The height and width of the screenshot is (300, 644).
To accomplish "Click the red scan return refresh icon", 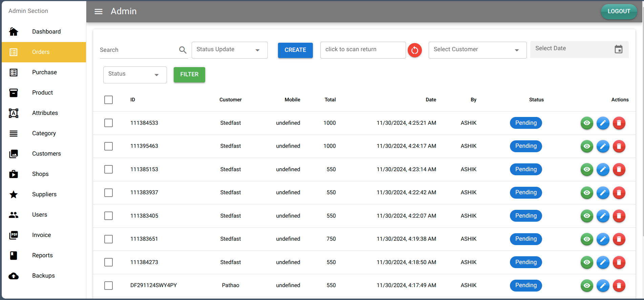I will (x=414, y=51).
